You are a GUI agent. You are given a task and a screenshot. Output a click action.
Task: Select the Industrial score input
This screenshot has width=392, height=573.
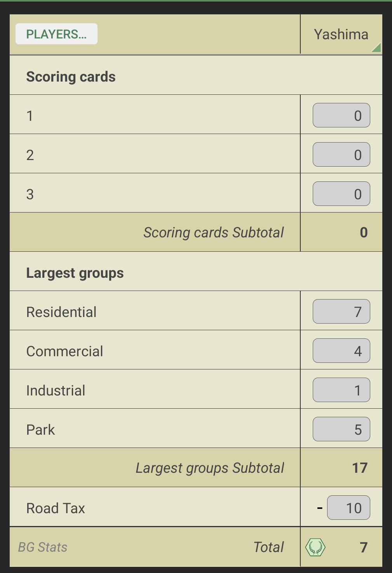(341, 390)
